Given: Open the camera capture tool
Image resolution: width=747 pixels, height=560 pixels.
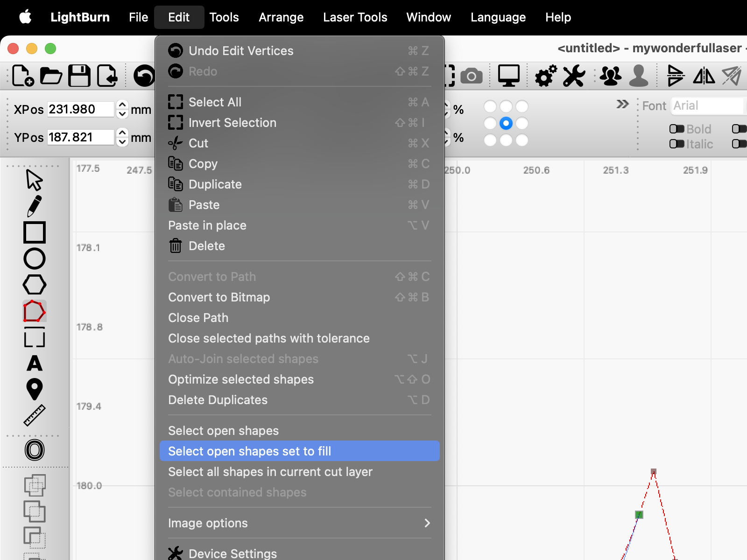Looking at the screenshot, I should click(x=472, y=75).
